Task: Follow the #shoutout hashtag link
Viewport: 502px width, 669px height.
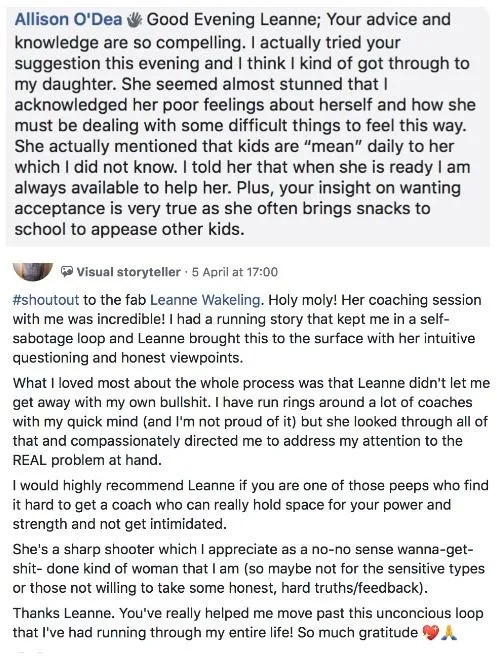Action: coord(46,300)
